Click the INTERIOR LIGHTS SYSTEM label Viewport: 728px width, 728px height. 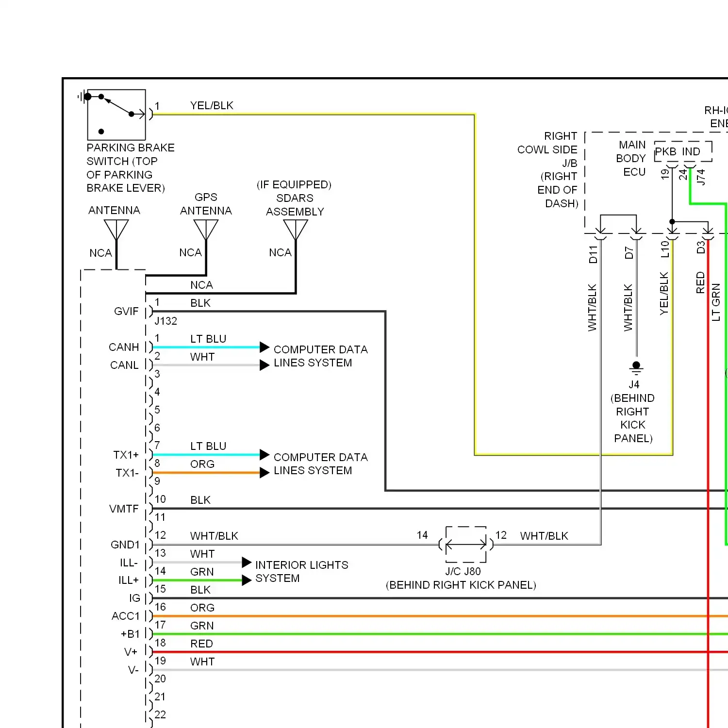301,571
